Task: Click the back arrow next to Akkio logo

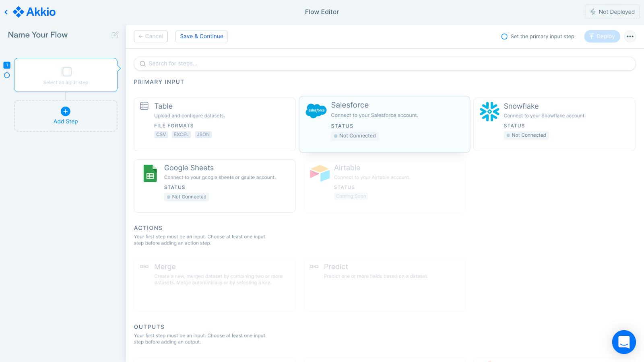Action: [6, 12]
